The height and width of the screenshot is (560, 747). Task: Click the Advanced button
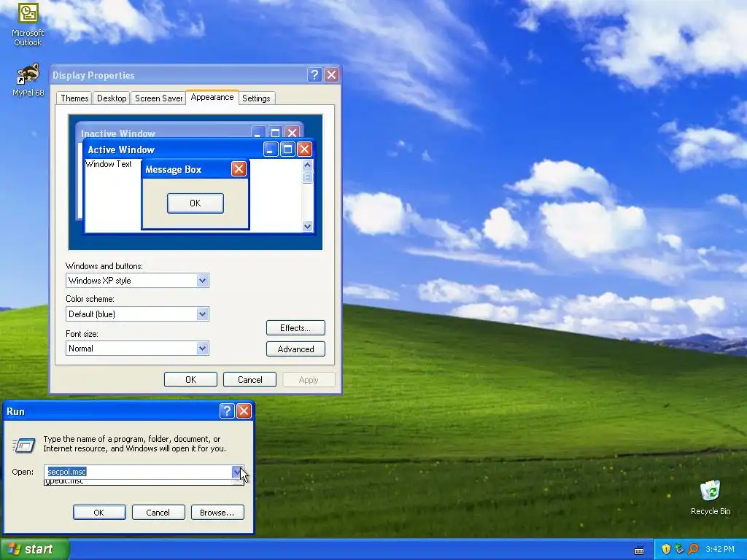point(295,349)
